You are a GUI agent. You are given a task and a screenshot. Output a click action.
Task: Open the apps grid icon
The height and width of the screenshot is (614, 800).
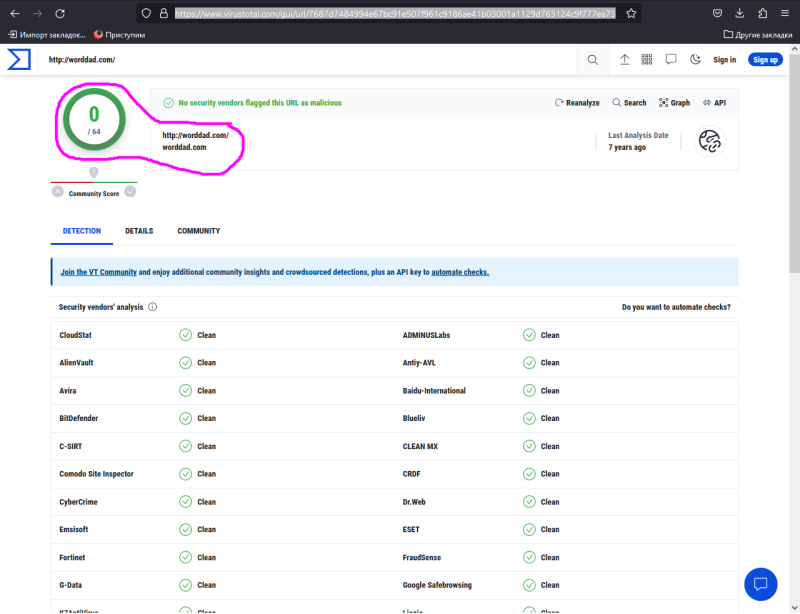click(647, 60)
